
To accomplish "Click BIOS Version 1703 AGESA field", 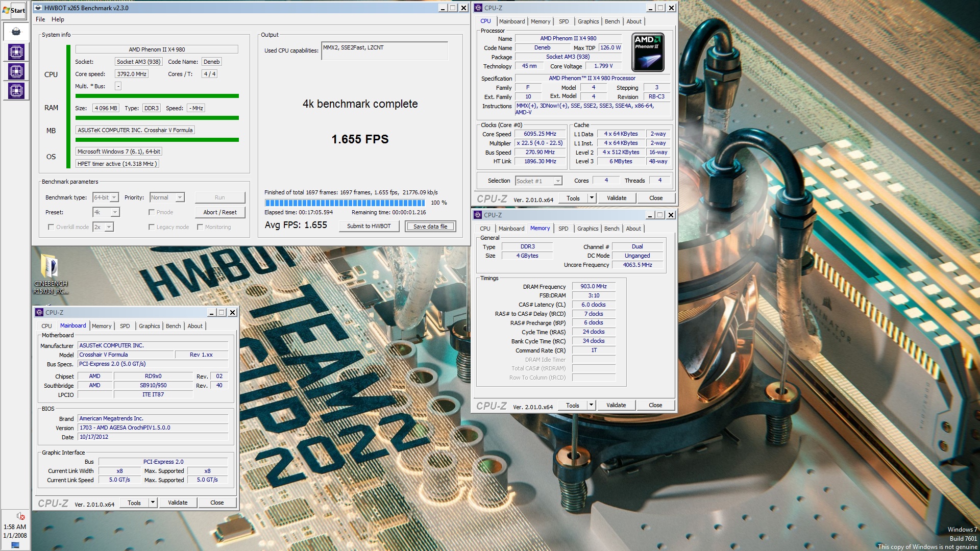I will pyautogui.click(x=153, y=428).
